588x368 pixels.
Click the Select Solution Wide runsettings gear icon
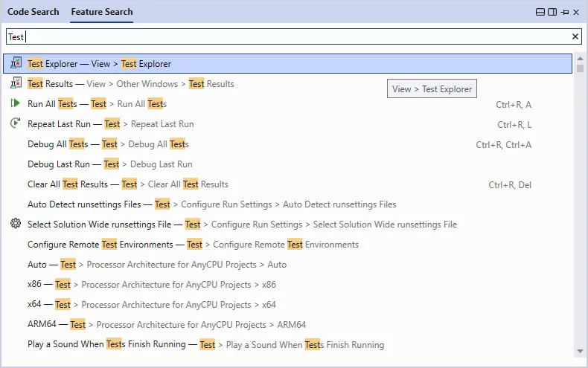click(16, 223)
